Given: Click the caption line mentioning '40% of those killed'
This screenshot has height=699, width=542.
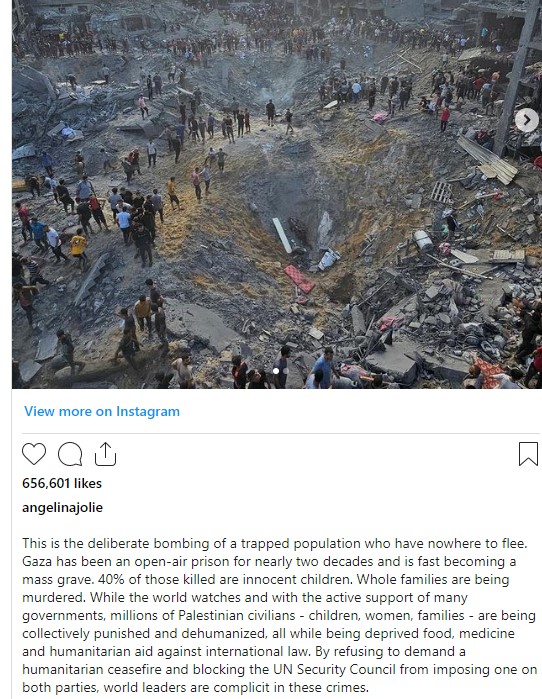Looking at the screenshot, I should tap(266, 580).
